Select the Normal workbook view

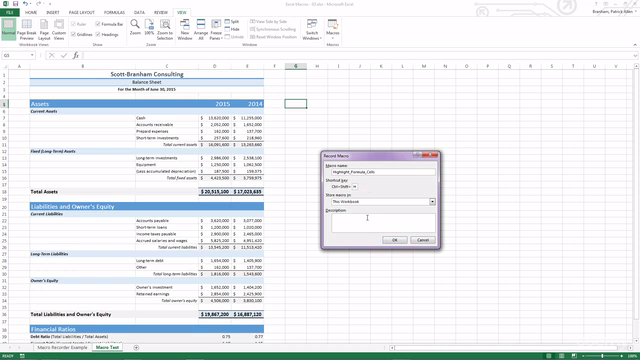click(x=8, y=29)
